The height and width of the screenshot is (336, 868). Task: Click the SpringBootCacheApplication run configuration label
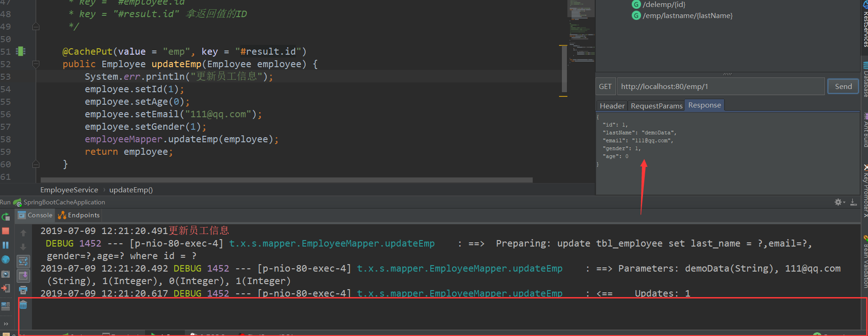pyautogui.click(x=64, y=202)
